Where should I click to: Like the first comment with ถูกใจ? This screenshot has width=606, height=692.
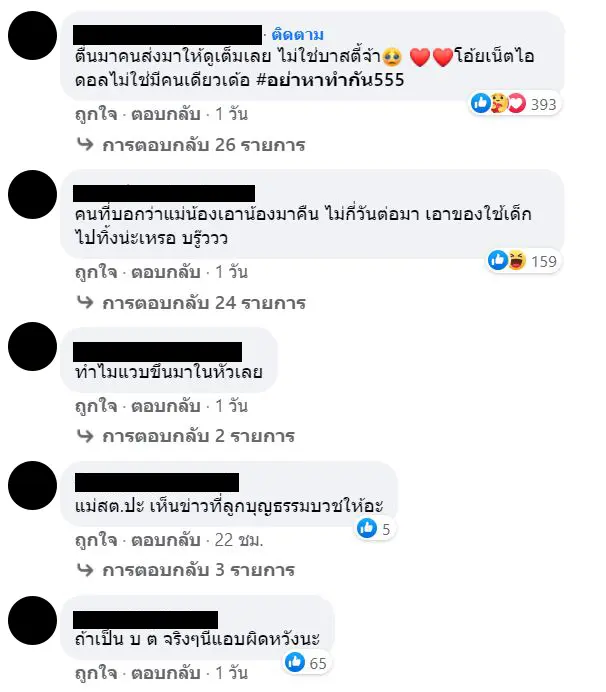96,114
